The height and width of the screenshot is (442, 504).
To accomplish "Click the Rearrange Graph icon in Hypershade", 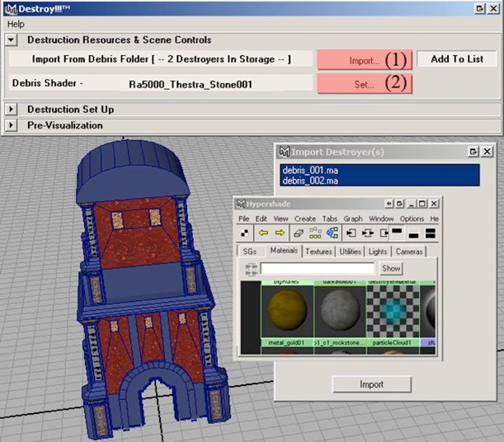I will coord(315,233).
